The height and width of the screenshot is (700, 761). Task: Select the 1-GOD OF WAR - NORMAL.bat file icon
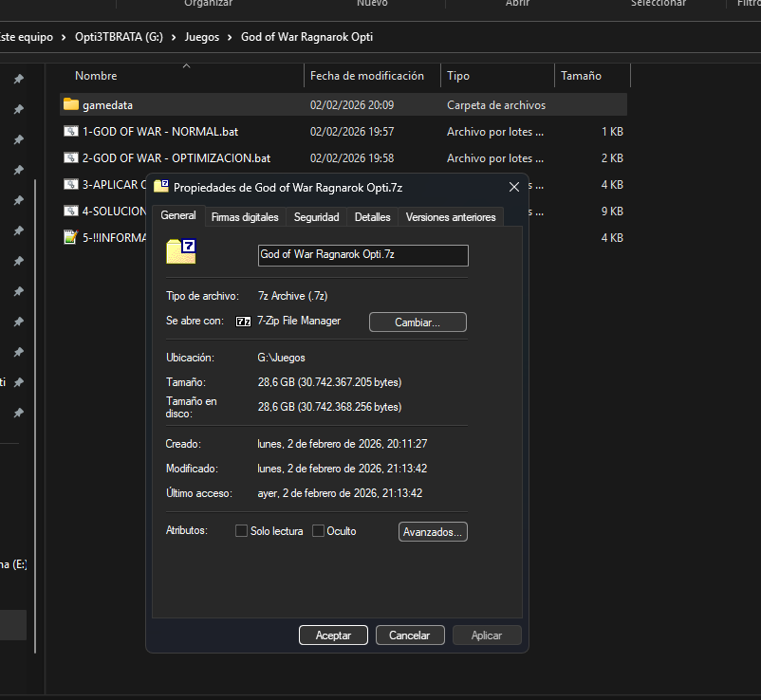coord(71,131)
